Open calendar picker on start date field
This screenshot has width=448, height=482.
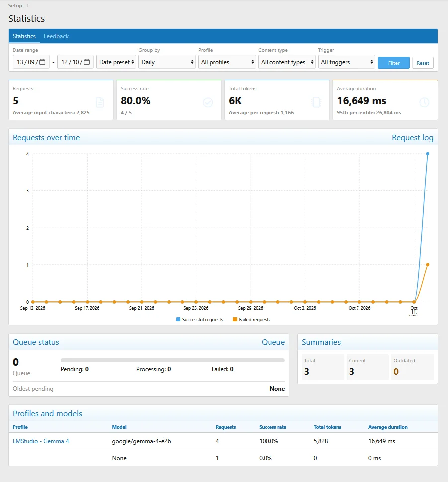click(42, 62)
